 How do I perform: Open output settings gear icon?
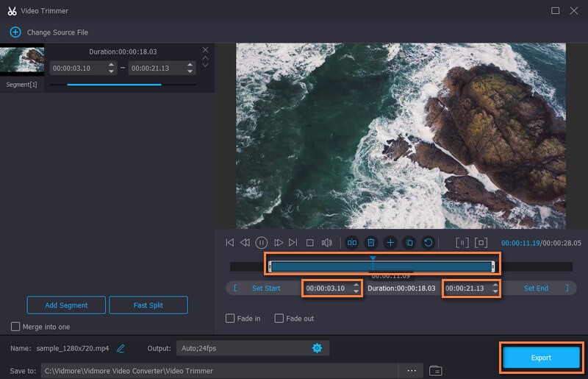[x=317, y=348]
